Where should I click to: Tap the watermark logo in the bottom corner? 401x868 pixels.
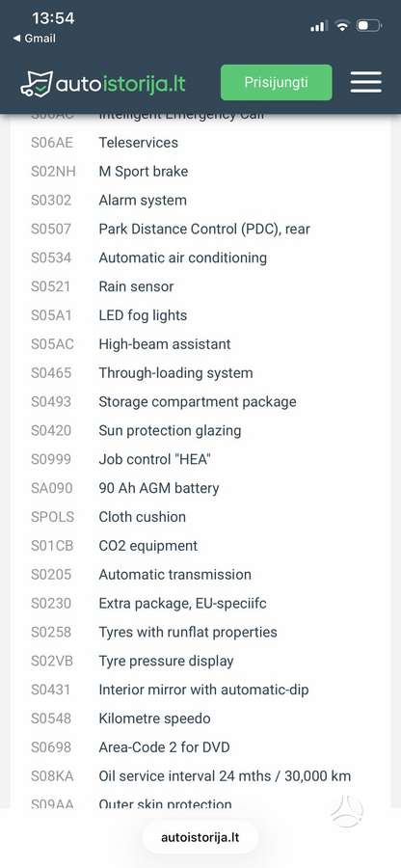tap(347, 811)
